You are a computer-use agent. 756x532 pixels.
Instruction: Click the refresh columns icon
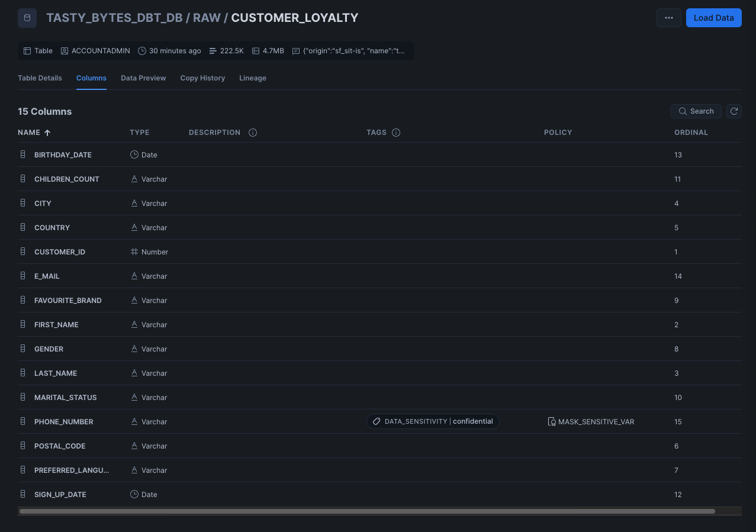(x=734, y=111)
